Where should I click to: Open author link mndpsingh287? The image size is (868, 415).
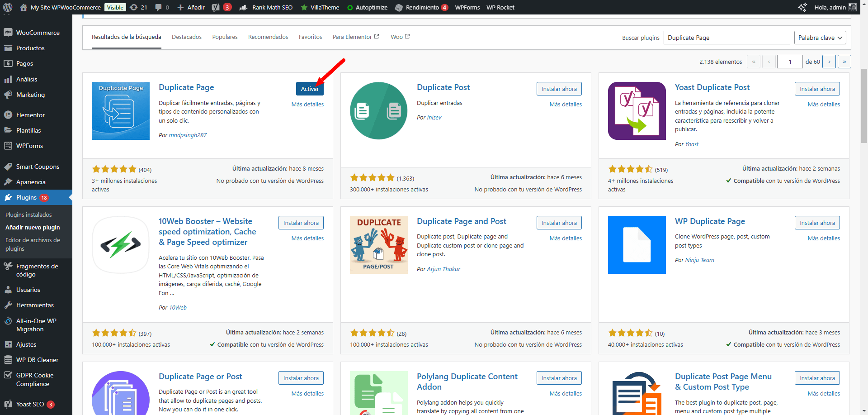[x=188, y=135]
